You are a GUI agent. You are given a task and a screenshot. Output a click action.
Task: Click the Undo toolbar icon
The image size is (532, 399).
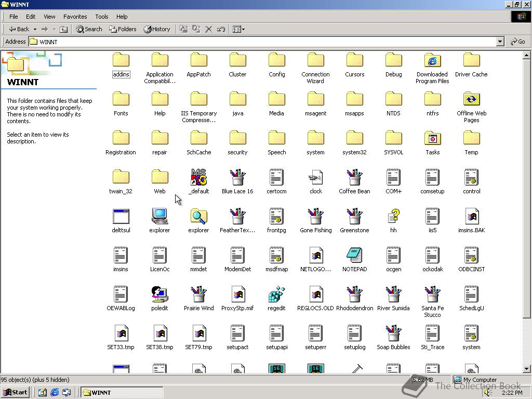click(221, 29)
